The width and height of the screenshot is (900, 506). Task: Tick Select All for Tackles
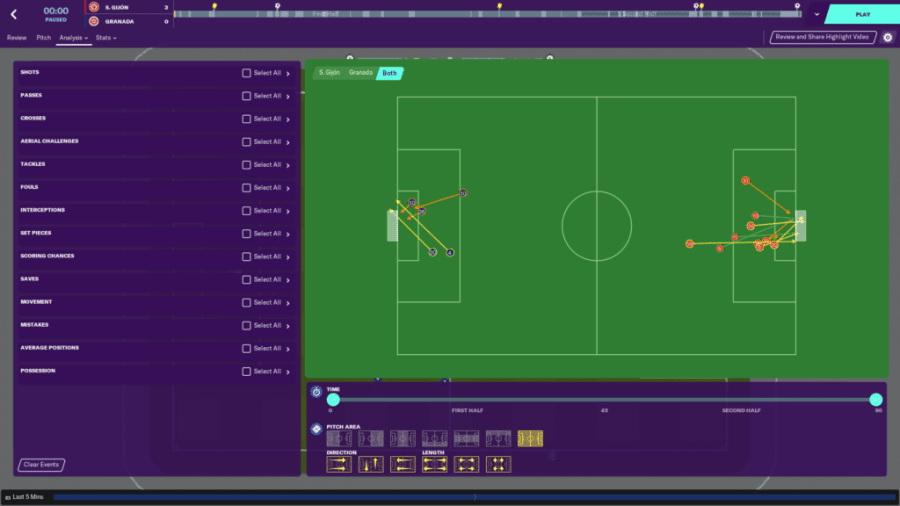pyautogui.click(x=247, y=165)
